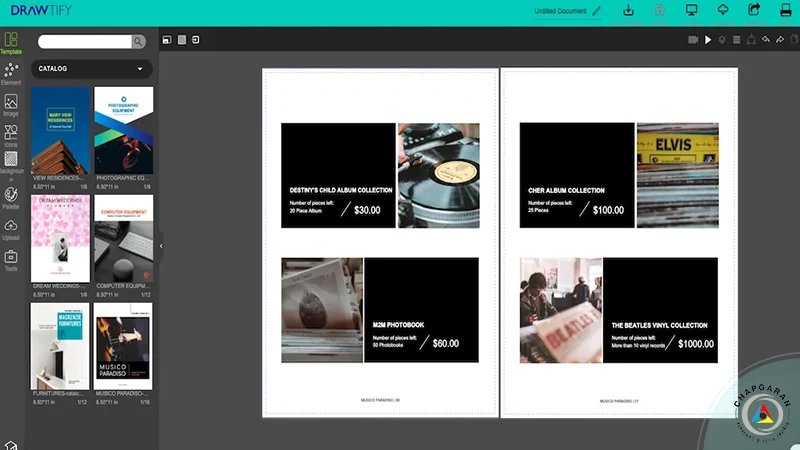Expand the CATALOG category dropdown

[x=92, y=68]
